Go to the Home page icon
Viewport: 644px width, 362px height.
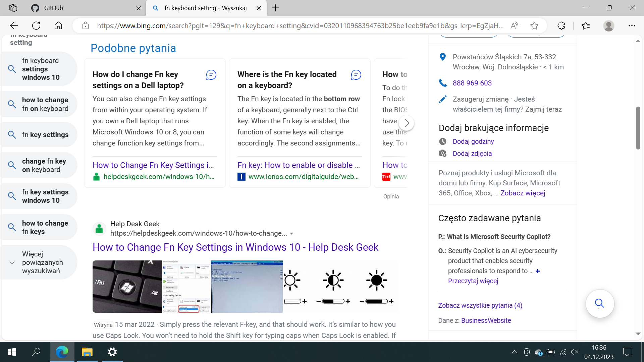(58, 26)
